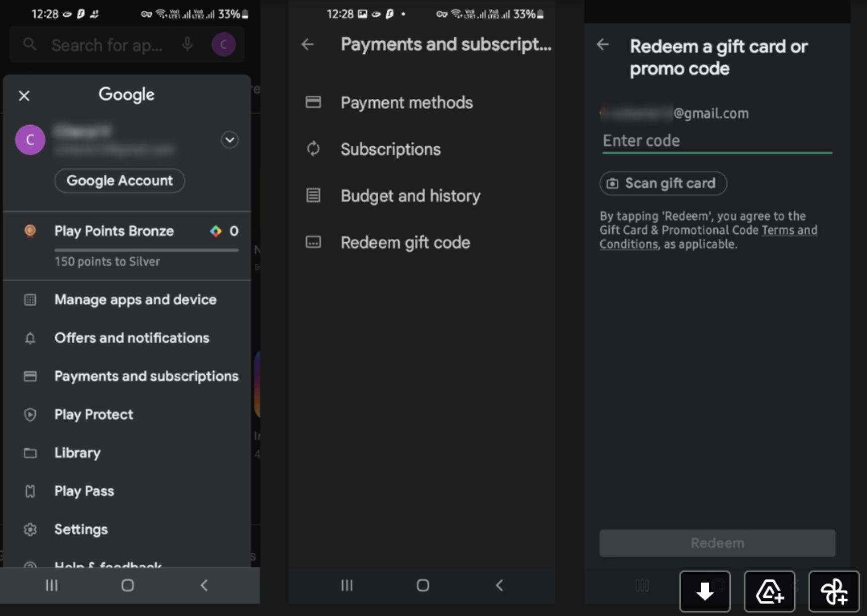Click the add to Google Photos icon
This screenshot has height=616, width=867.
834,591
